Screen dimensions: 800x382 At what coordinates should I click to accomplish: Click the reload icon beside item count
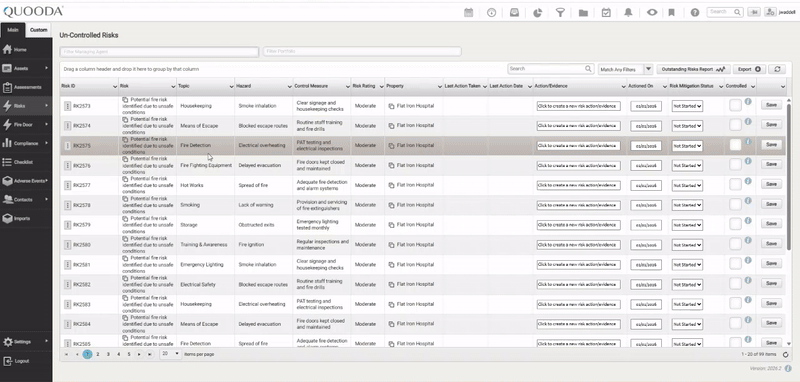click(786, 354)
